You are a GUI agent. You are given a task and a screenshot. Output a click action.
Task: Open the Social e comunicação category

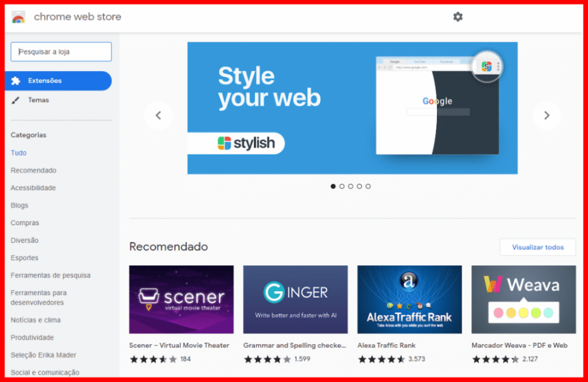(x=45, y=372)
